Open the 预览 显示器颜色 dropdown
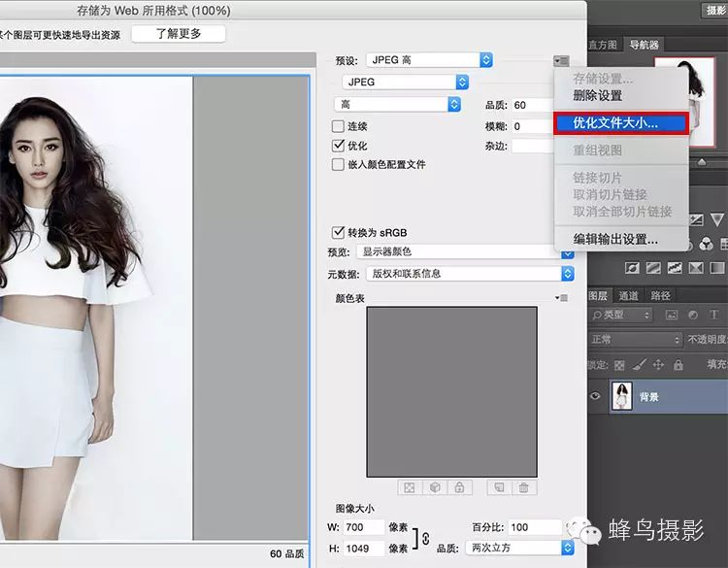728x568 pixels. click(465, 251)
